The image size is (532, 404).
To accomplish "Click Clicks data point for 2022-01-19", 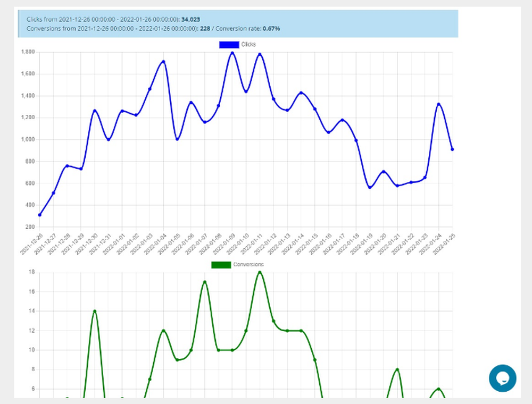I will tap(370, 188).
